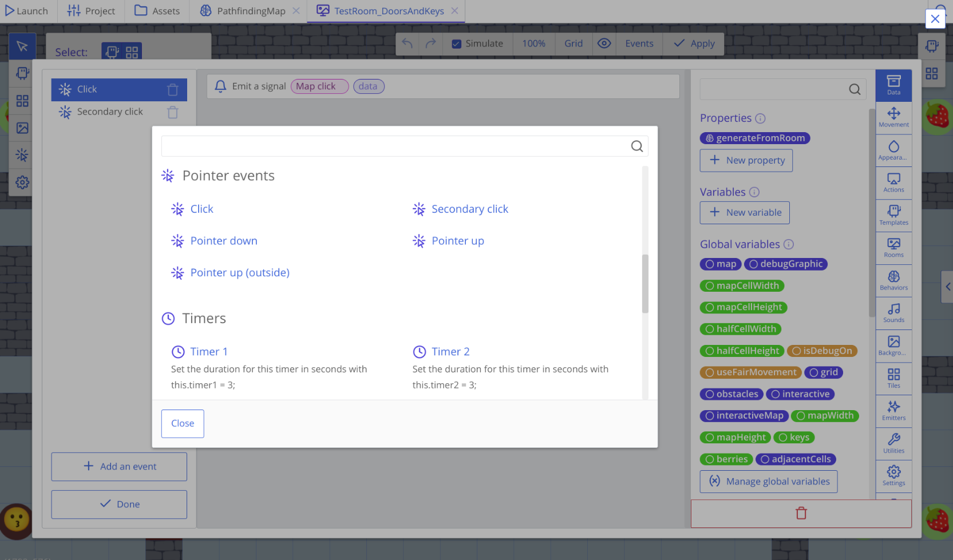Open the Appearance blocks category
Image resolution: width=953 pixels, height=560 pixels.
(893, 150)
